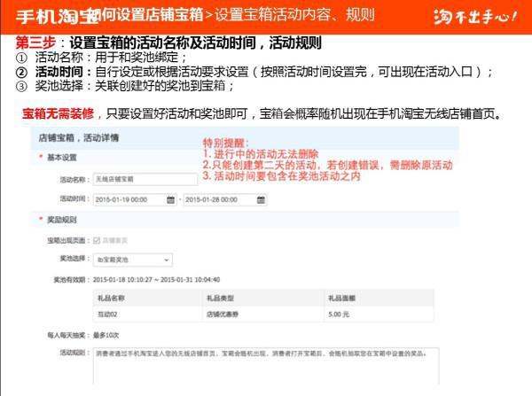532x396 pixels.
Task: Click the 淘不出手心 slogan logo
Action: [475, 17]
